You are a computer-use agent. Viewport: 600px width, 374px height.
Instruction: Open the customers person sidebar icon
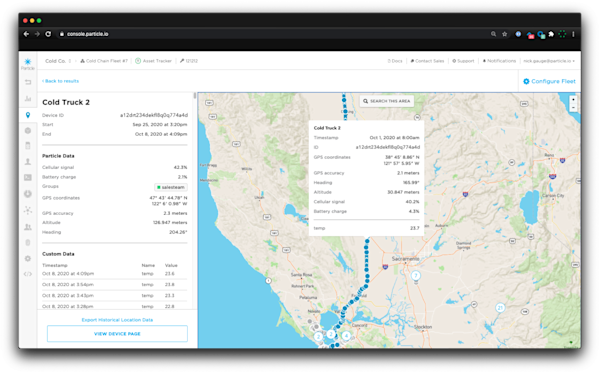[x=28, y=162]
